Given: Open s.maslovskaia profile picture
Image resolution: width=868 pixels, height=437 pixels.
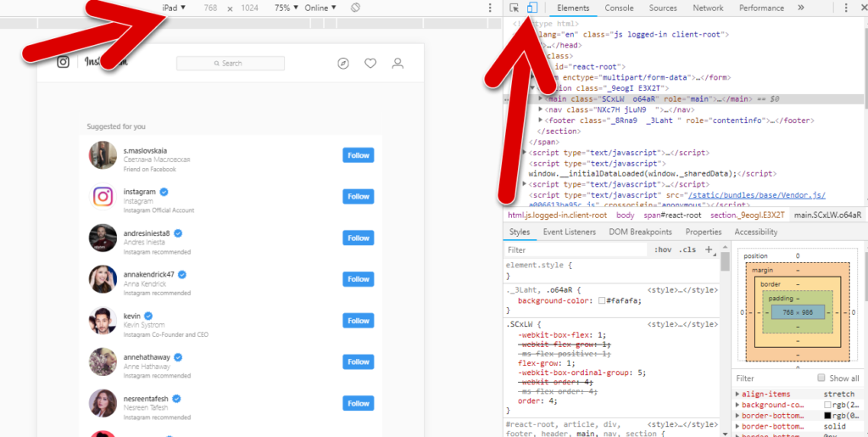Looking at the screenshot, I should point(103,155).
